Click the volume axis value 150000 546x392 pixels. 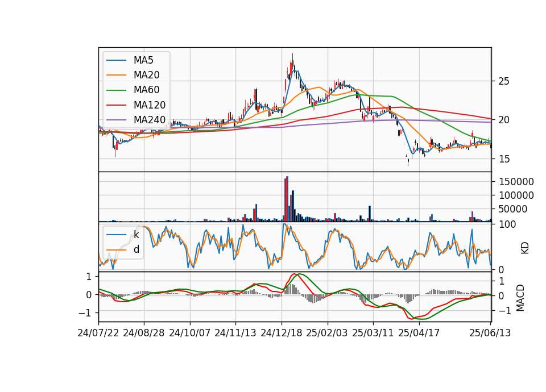point(516,182)
